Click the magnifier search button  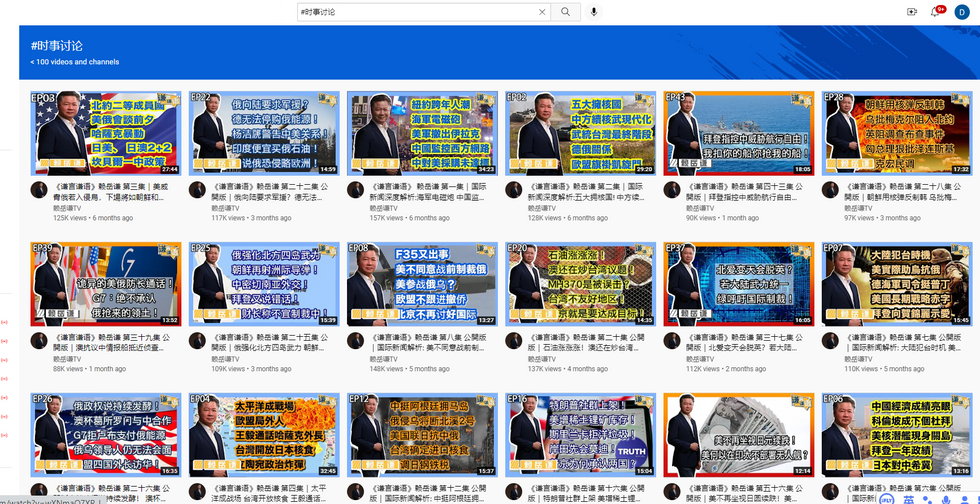pyautogui.click(x=566, y=12)
